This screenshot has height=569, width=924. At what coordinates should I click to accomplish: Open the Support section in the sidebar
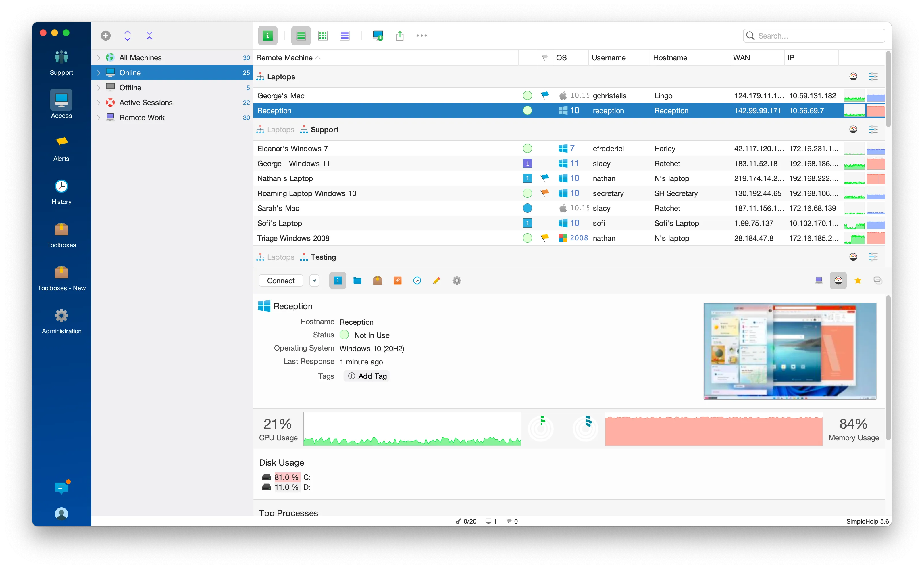pyautogui.click(x=61, y=62)
